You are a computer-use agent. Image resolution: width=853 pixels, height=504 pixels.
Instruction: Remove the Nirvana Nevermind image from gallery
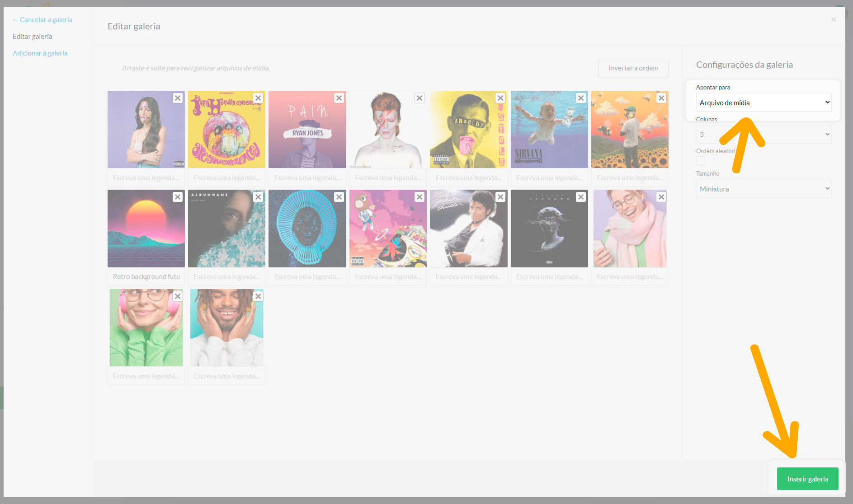[581, 98]
